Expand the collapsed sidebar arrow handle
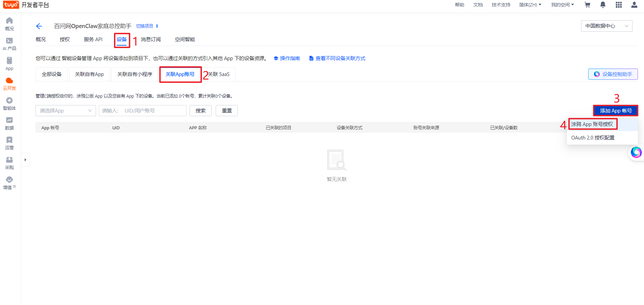644x305 pixels. point(25,160)
